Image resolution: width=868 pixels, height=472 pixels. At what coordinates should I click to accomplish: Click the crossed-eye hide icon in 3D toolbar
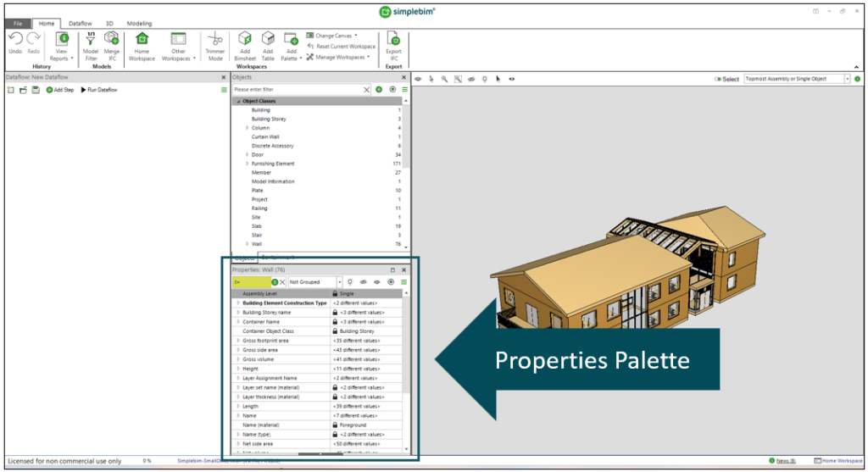tap(471, 79)
